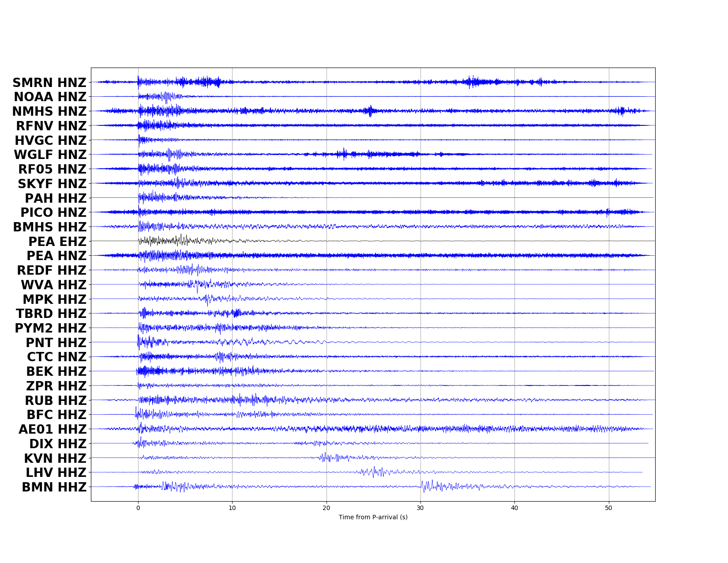Screen dimensions: 728x563
Task: Click the 50-second tick label on x-axis
Action: (609, 509)
